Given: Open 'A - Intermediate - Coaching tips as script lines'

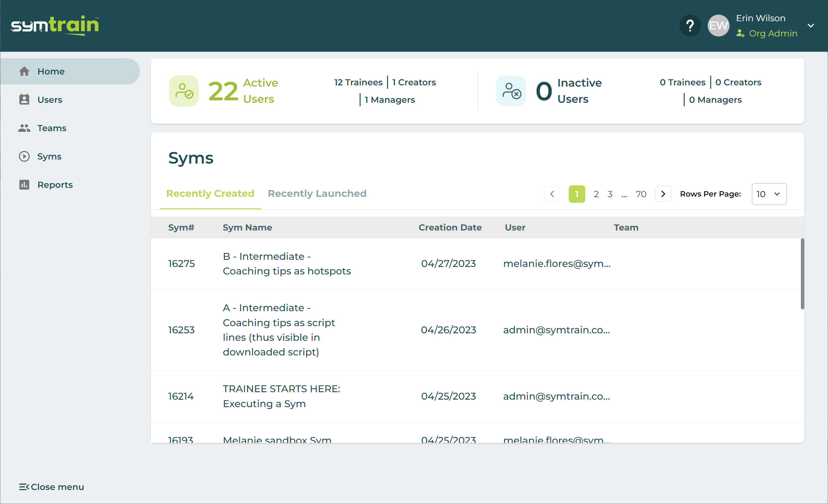Looking at the screenshot, I should (x=279, y=330).
